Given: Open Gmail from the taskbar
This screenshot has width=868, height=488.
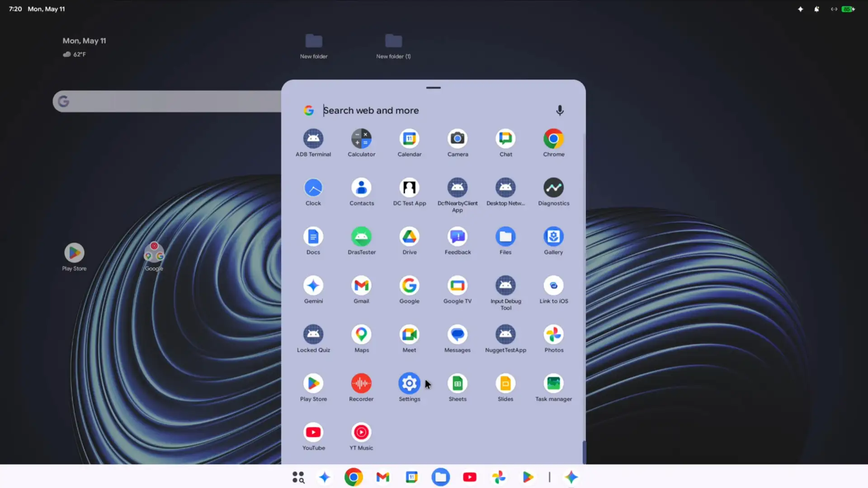Looking at the screenshot, I should (x=382, y=477).
